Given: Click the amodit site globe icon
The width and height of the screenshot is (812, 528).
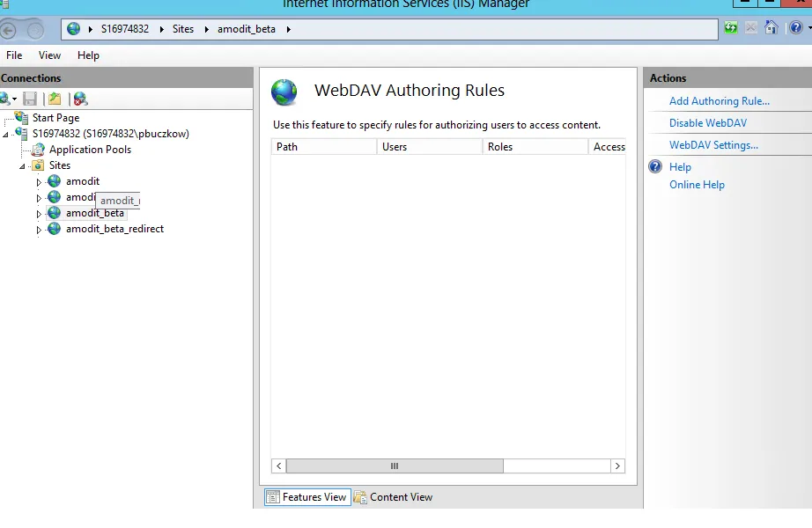Looking at the screenshot, I should click(55, 181).
